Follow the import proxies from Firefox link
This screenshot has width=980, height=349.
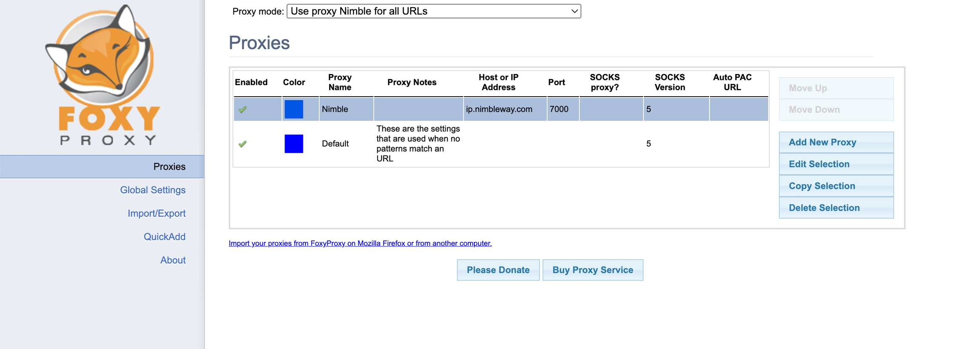[x=360, y=243]
